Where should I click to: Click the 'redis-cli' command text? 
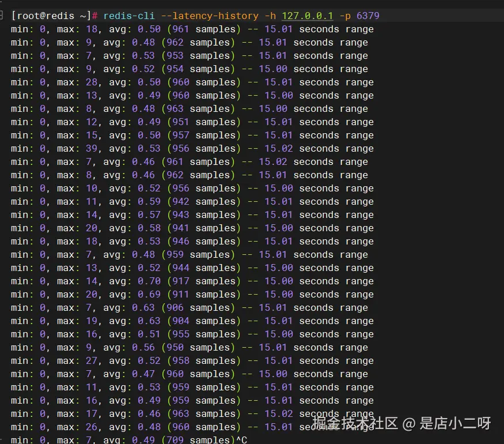coord(129,16)
